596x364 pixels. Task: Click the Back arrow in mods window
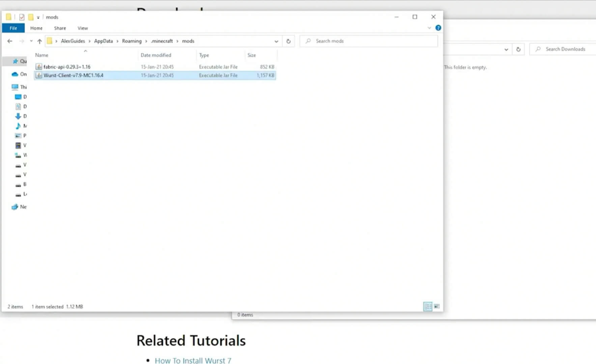[10, 41]
